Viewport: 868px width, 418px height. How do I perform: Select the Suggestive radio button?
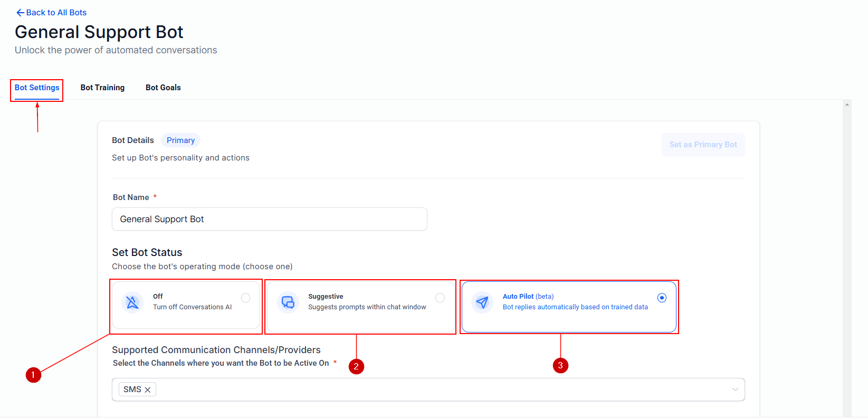click(x=440, y=298)
